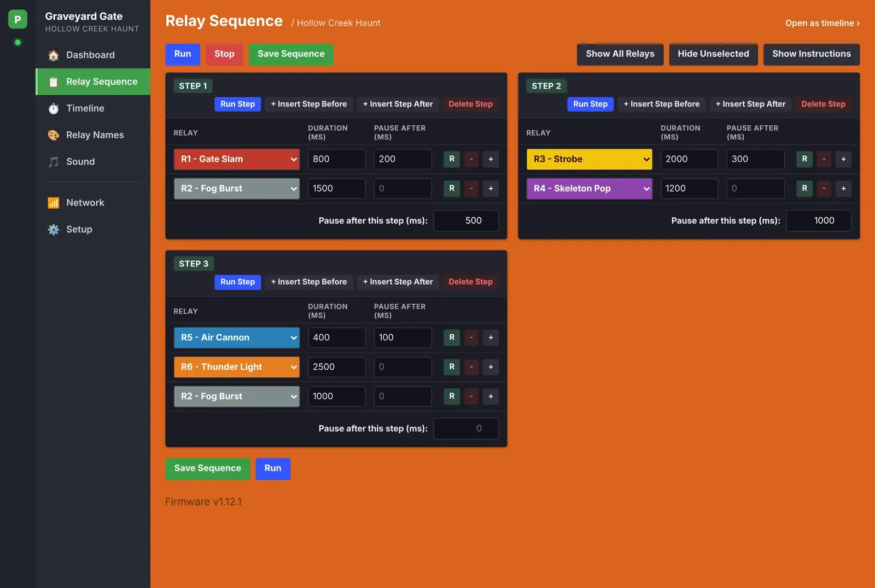Click the Relay Names palette icon
The image size is (875, 588).
coord(53,135)
